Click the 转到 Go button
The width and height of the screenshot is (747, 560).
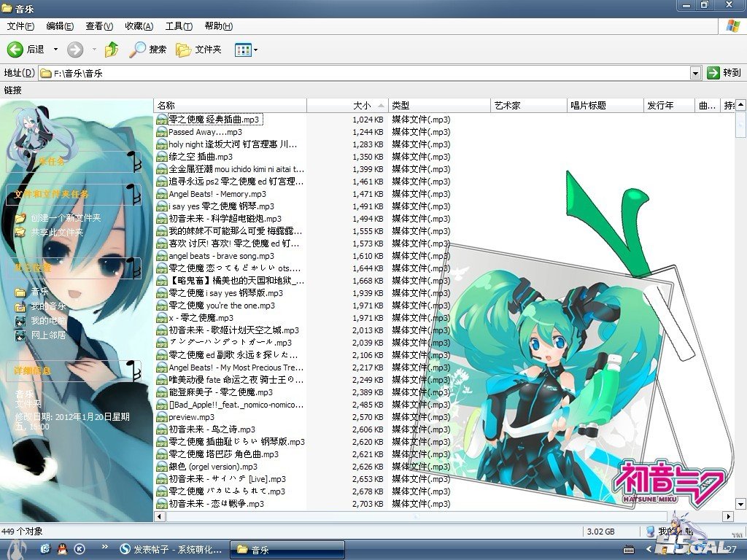(x=724, y=73)
